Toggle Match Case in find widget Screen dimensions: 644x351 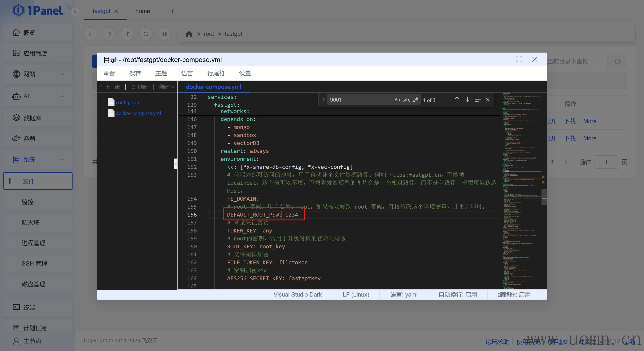(397, 100)
